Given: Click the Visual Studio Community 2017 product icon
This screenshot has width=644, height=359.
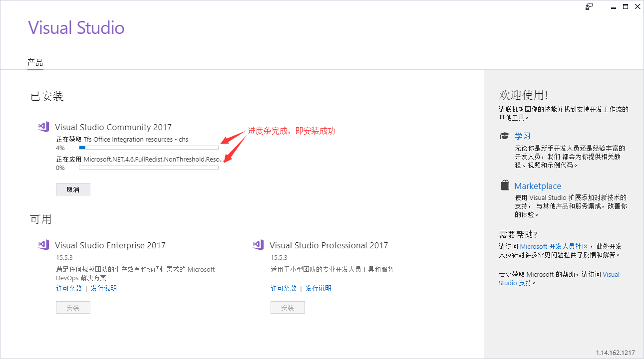Looking at the screenshot, I should point(43,127).
